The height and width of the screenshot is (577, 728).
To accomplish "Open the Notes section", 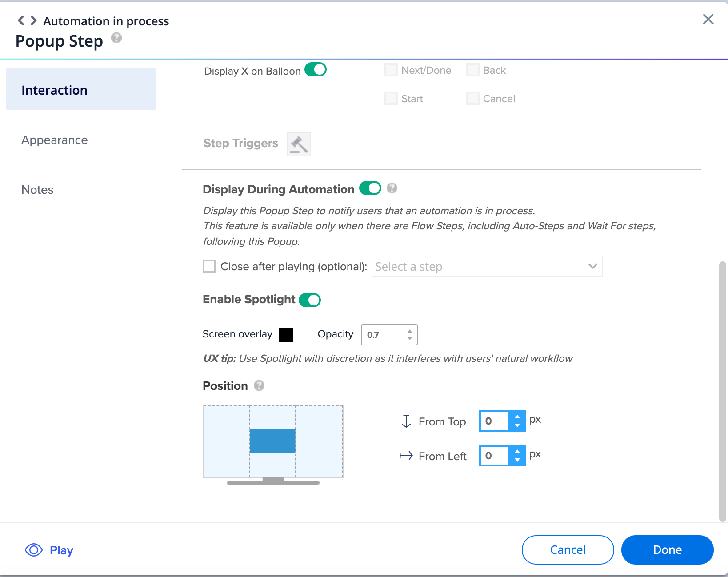I will [37, 189].
